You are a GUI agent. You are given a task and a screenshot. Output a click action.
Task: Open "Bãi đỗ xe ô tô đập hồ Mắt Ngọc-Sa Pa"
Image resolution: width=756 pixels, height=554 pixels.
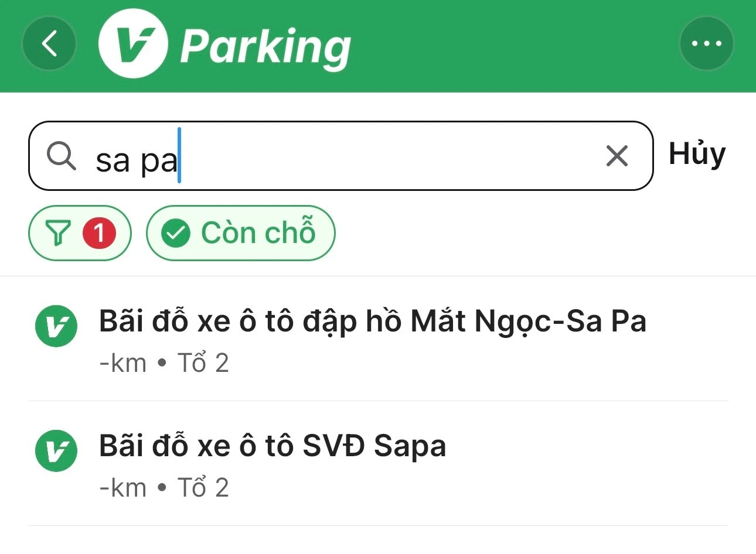point(372,322)
